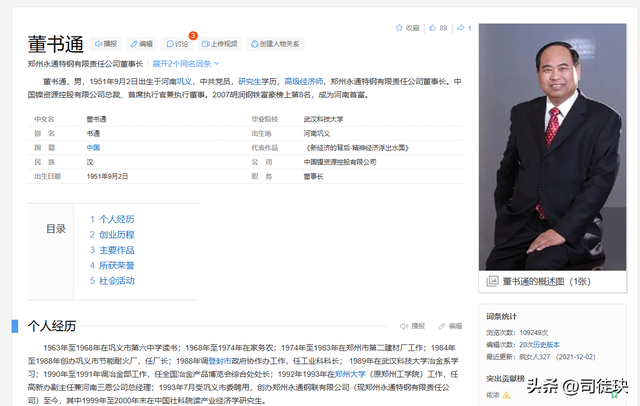Click the gallery icon next to 董书通的概述图

coord(492,281)
